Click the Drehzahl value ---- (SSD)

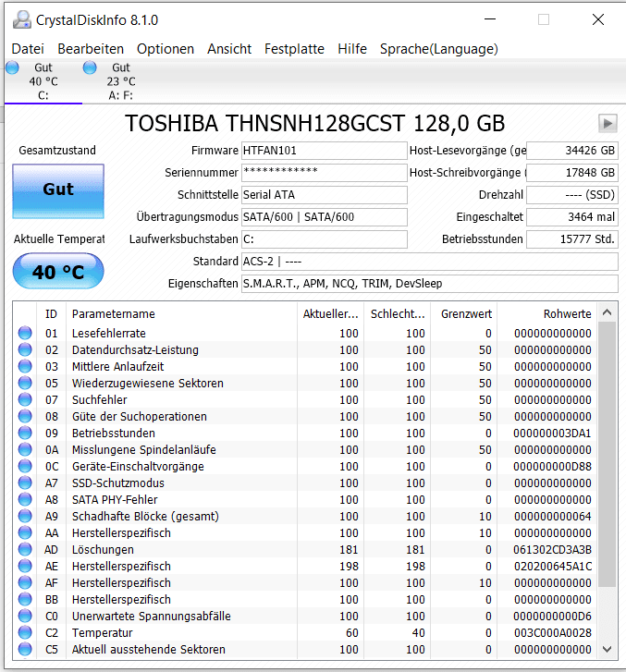(x=572, y=195)
